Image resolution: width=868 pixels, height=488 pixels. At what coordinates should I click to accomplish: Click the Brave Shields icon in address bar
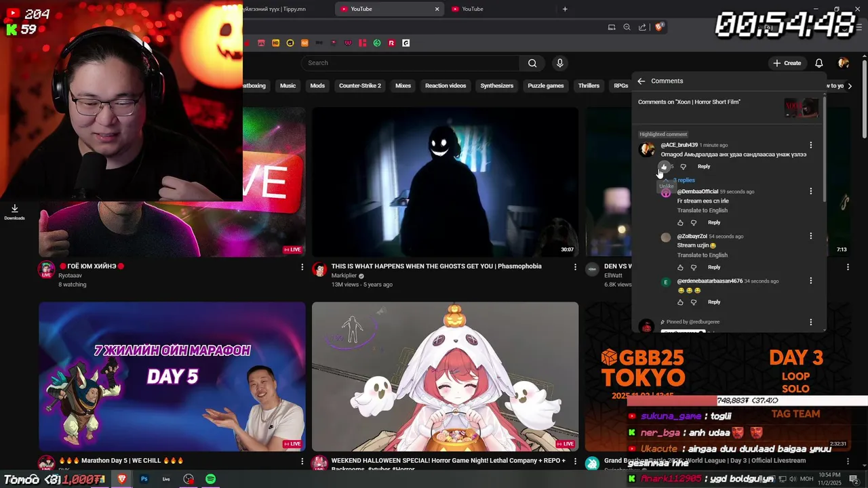pyautogui.click(x=658, y=27)
